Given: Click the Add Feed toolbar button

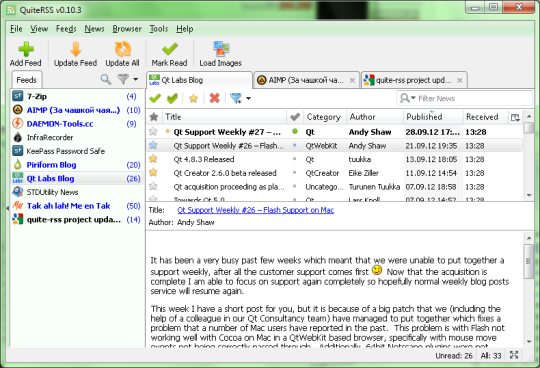Looking at the screenshot, I should pos(26,54).
